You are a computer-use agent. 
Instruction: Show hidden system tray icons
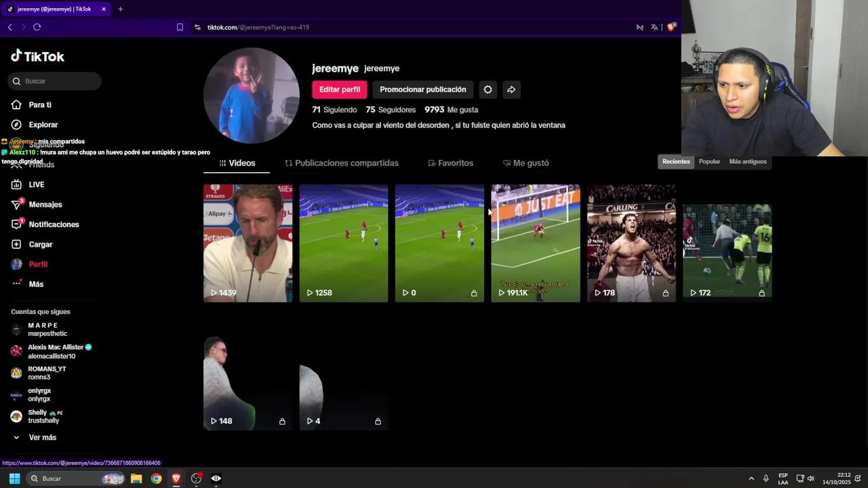coord(751,479)
